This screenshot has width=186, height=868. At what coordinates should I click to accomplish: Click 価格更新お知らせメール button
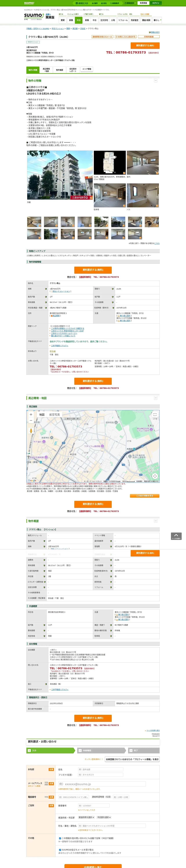(102, 37)
